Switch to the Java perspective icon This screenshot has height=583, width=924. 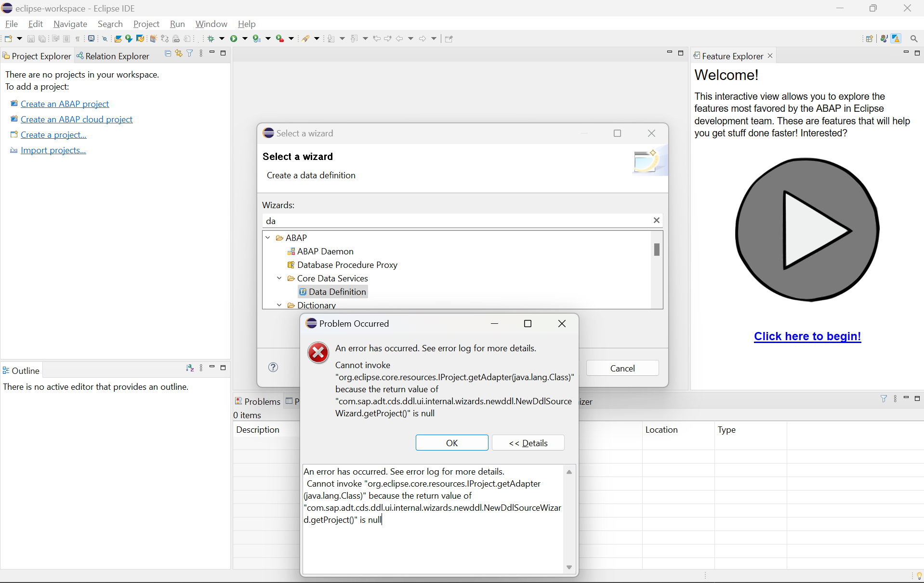pyautogui.click(x=884, y=39)
